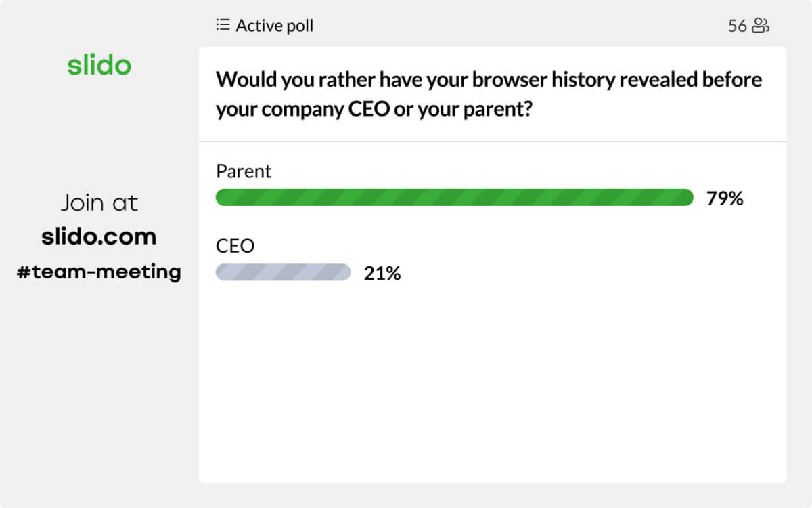Image resolution: width=812 pixels, height=508 pixels.
Task: Click empty white space below CEO result
Action: pos(492,379)
